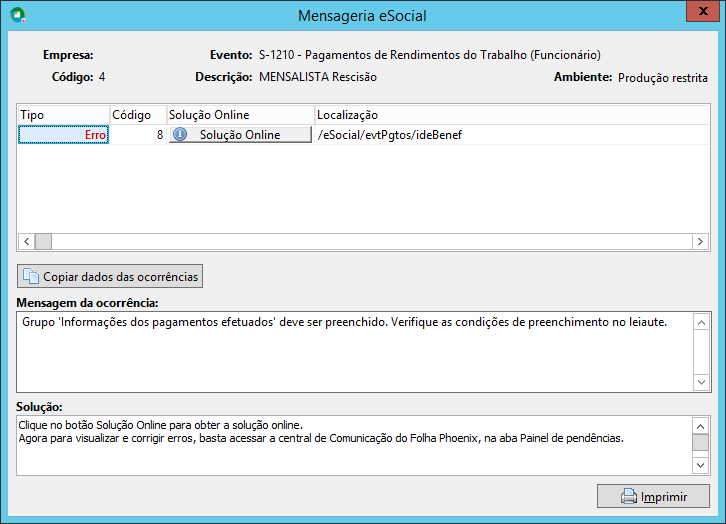The height and width of the screenshot is (524, 726).
Task: Click table horizontal scroll right arrow
Action: (x=700, y=241)
